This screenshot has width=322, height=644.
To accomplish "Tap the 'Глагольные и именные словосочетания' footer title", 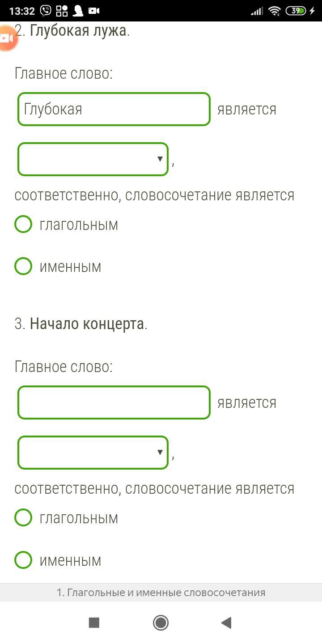I will 161,593.
